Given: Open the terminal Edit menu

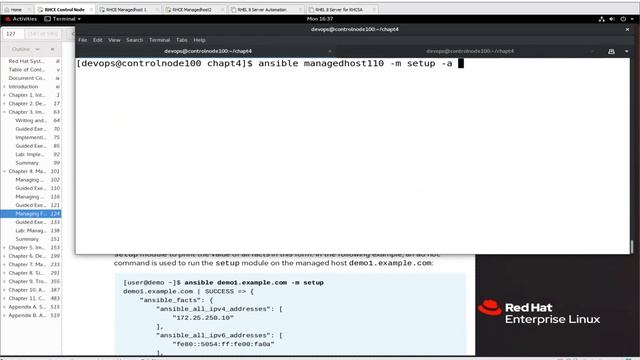Looking at the screenshot, I should point(98,40).
